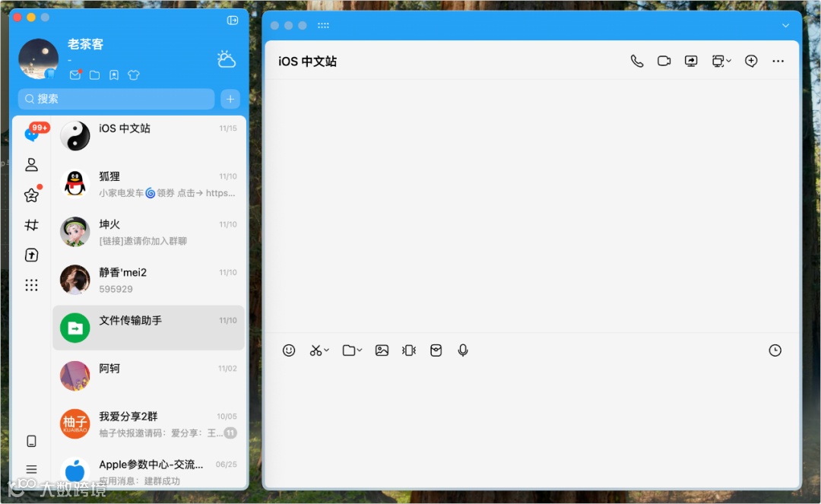This screenshot has width=821, height=504.
Task: Click the unread badge 11 on 我爱分享2群
Action: [230, 433]
